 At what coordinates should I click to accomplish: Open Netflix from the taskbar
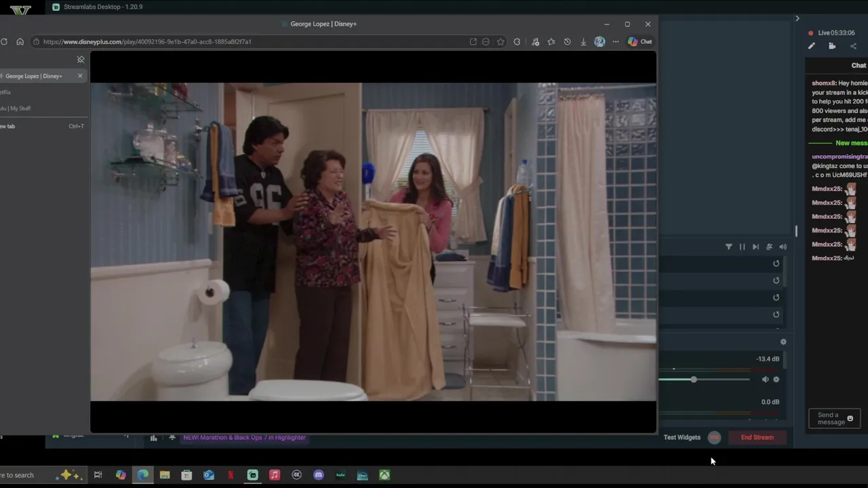[231, 475]
